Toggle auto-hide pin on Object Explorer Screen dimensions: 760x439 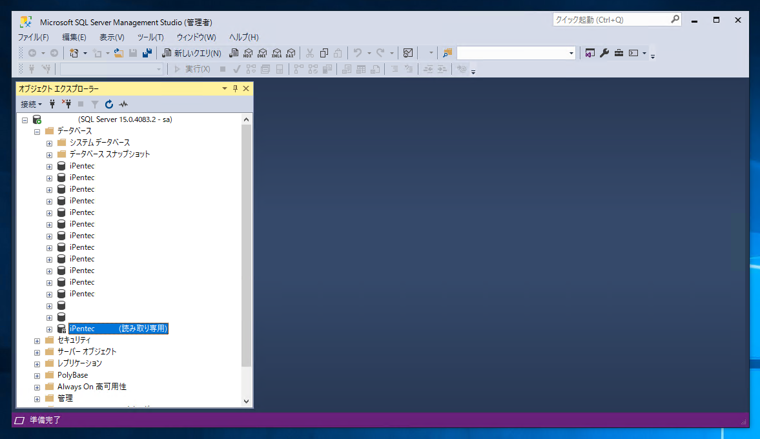pos(235,89)
